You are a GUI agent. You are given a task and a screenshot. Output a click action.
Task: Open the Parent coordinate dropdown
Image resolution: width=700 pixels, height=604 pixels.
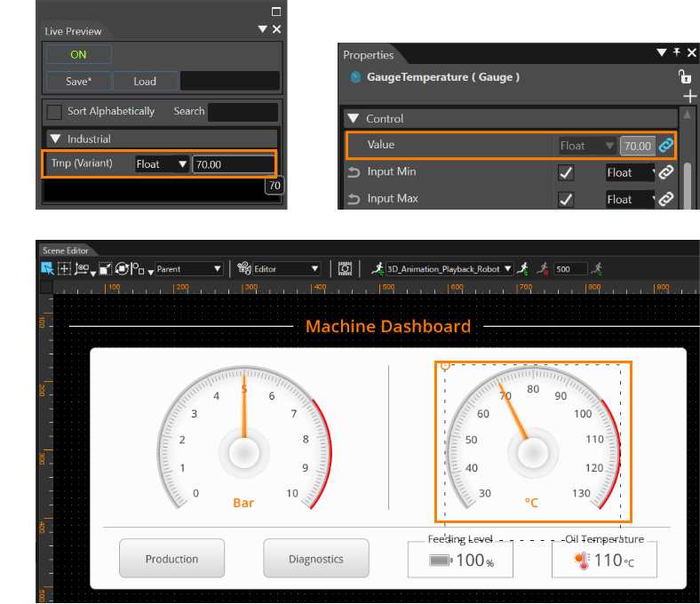[x=188, y=269]
